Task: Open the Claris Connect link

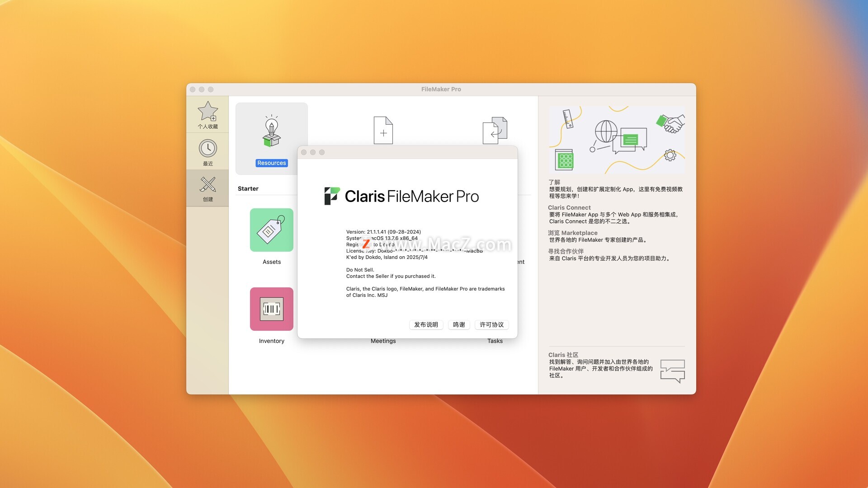Action: [x=569, y=207]
